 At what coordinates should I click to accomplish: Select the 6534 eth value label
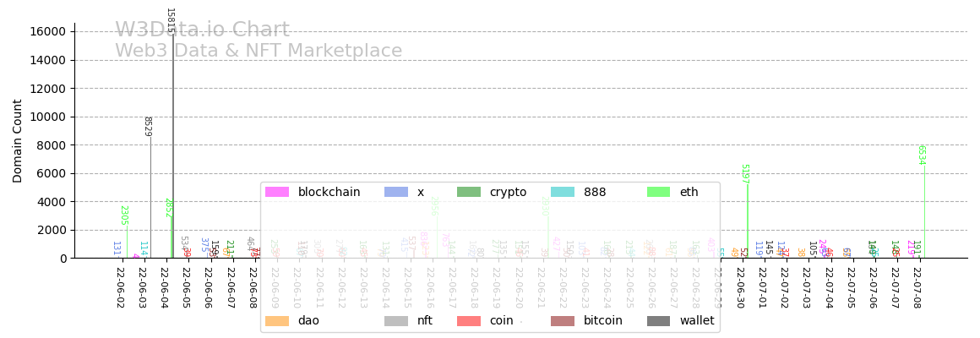[x=922, y=155]
